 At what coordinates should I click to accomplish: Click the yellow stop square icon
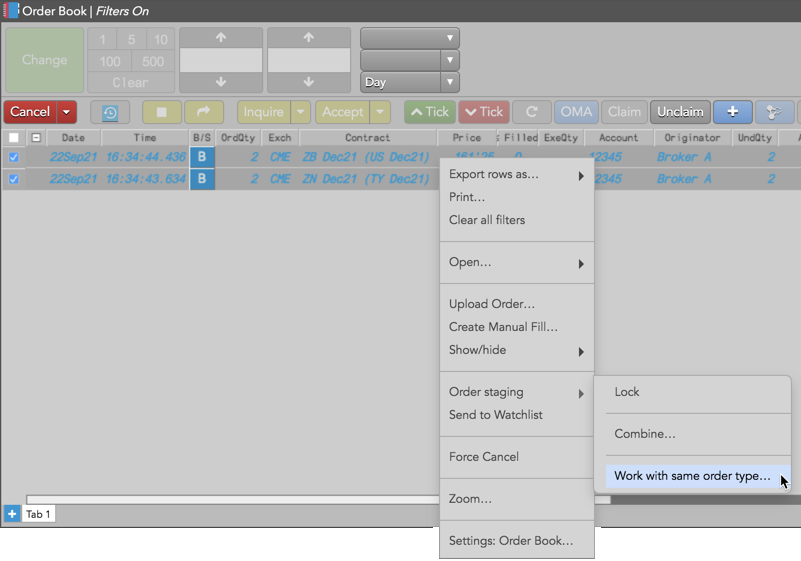161,112
